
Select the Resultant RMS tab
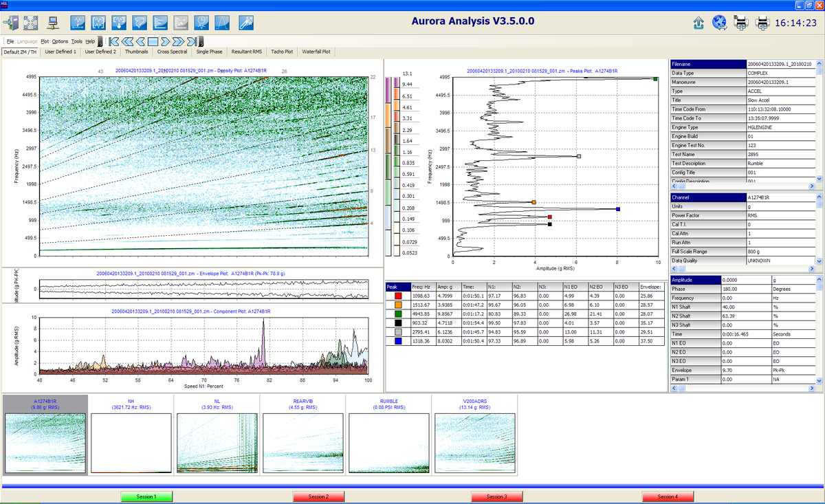point(247,52)
